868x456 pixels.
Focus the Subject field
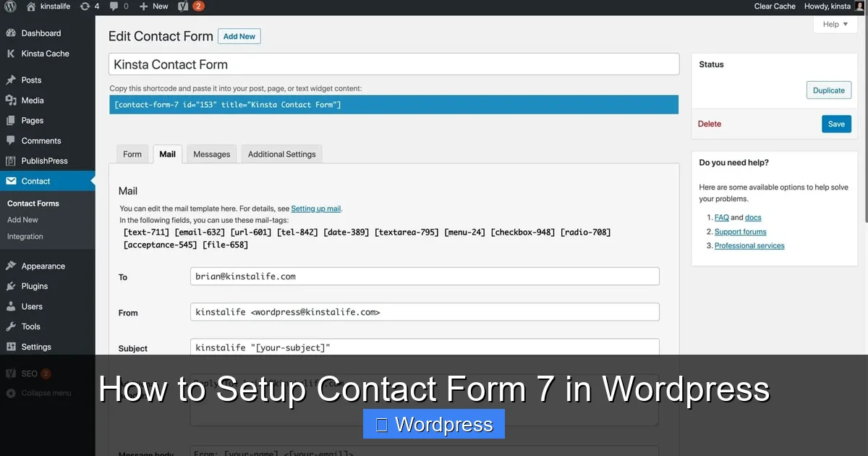pos(425,347)
